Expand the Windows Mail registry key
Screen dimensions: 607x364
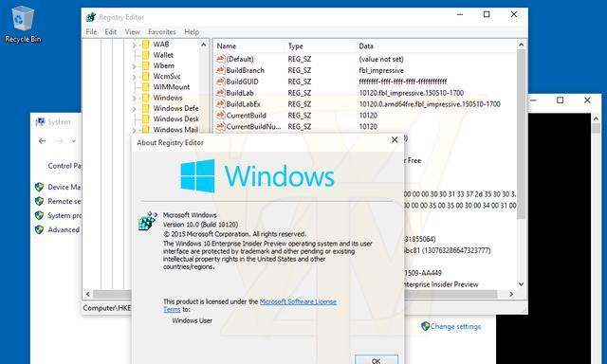tap(135, 130)
